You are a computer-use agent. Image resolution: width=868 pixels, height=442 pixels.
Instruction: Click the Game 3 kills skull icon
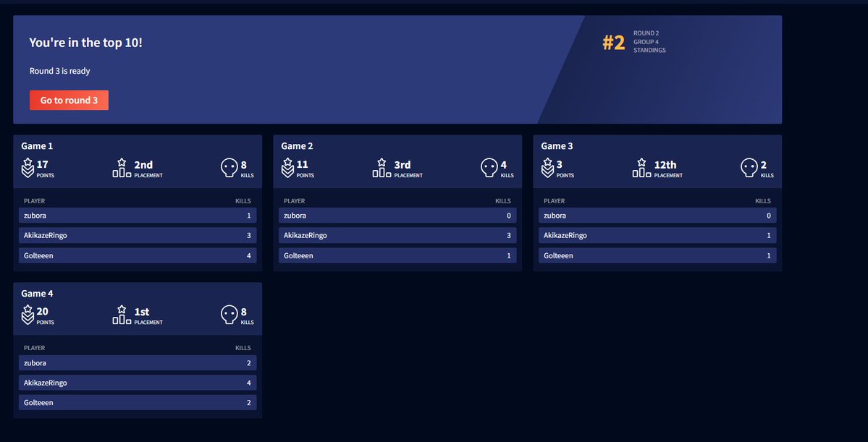point(749,168)
